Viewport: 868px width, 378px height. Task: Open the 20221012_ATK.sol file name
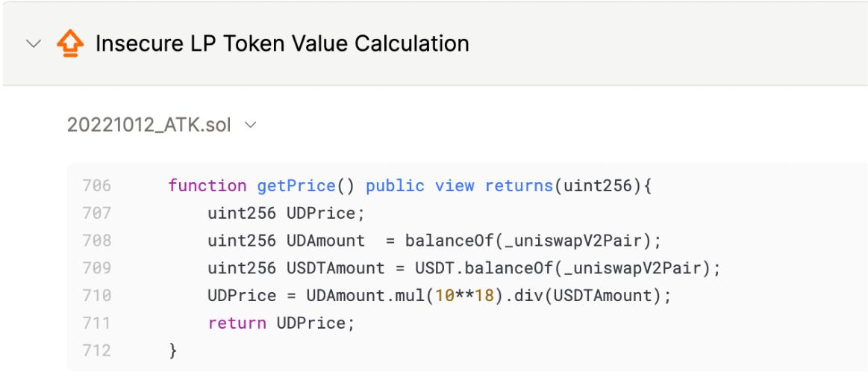tap(149, 124)
